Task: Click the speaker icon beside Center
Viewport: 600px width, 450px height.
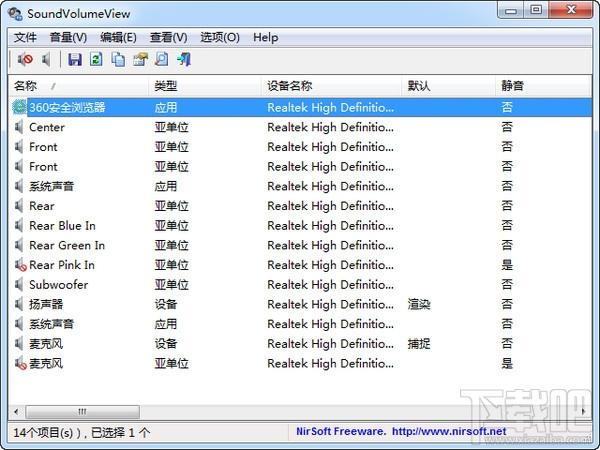Action: click(x=19, y=127)
